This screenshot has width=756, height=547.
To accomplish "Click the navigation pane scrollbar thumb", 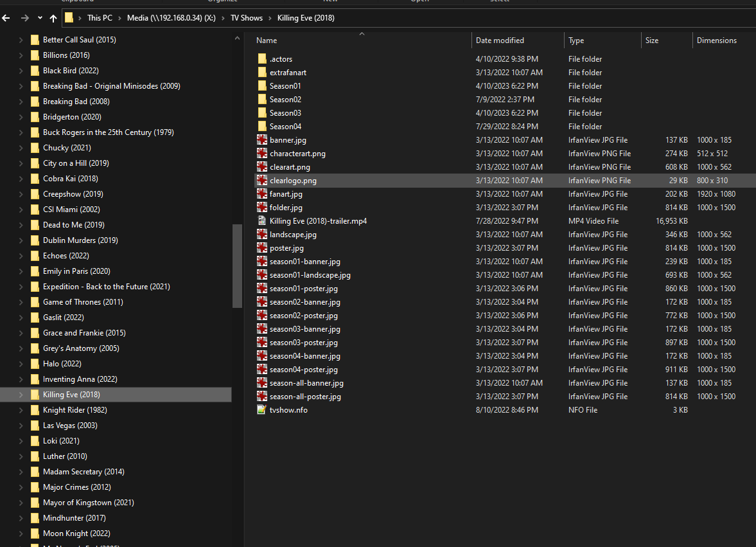I will point(237,266).
